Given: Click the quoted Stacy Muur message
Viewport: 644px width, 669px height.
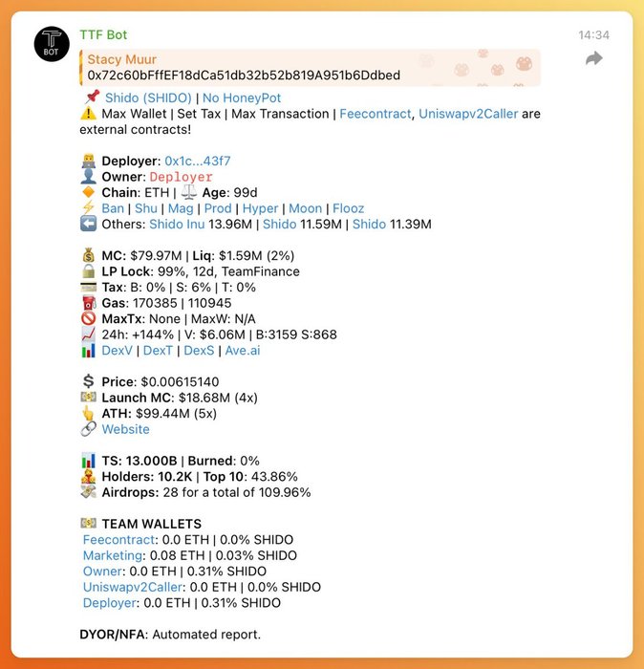Looking at the screenshot, I should point(311,68).
